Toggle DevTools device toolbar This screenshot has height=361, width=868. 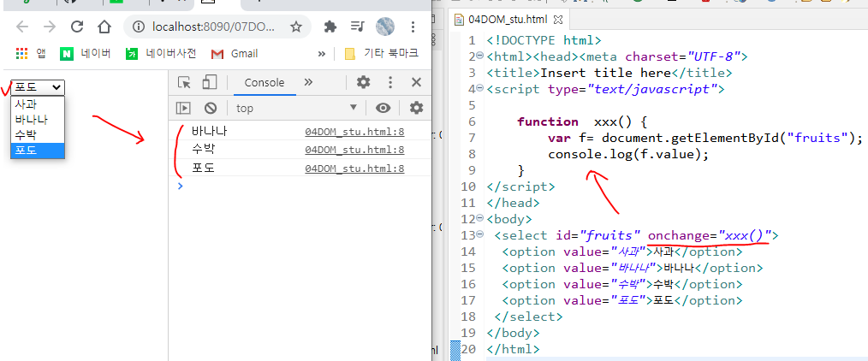click(x=209, y=82)
